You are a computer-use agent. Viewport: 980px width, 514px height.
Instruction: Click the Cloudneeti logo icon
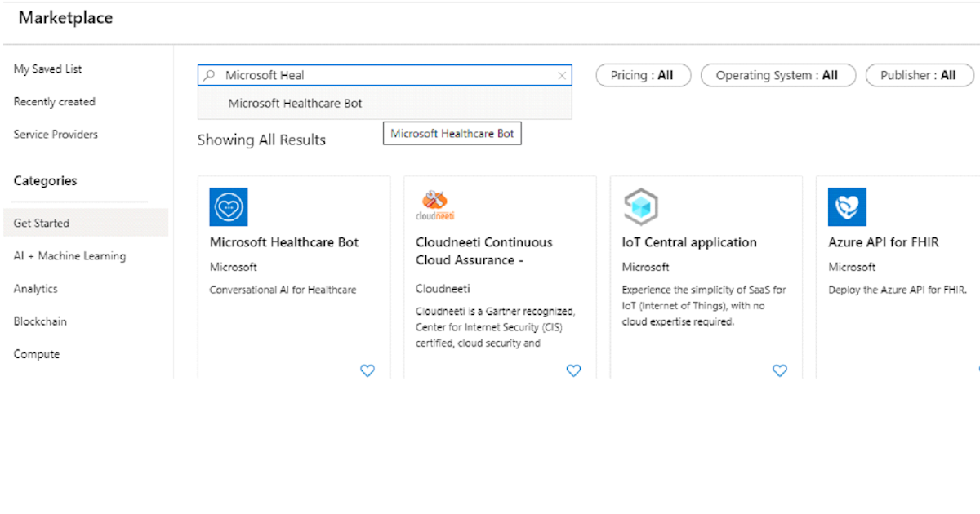tap(434, 207)
